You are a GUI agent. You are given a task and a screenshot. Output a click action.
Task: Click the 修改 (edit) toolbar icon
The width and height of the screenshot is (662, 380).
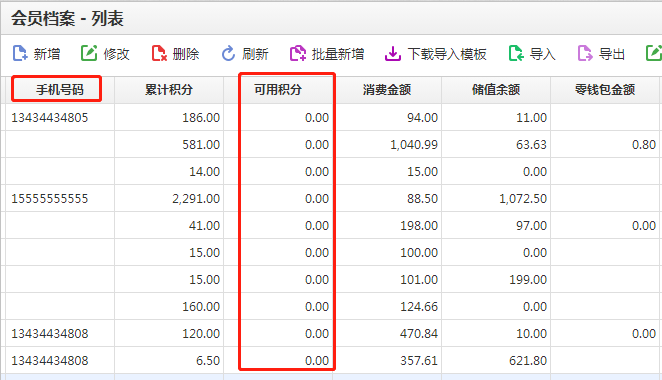coord(89,54)
